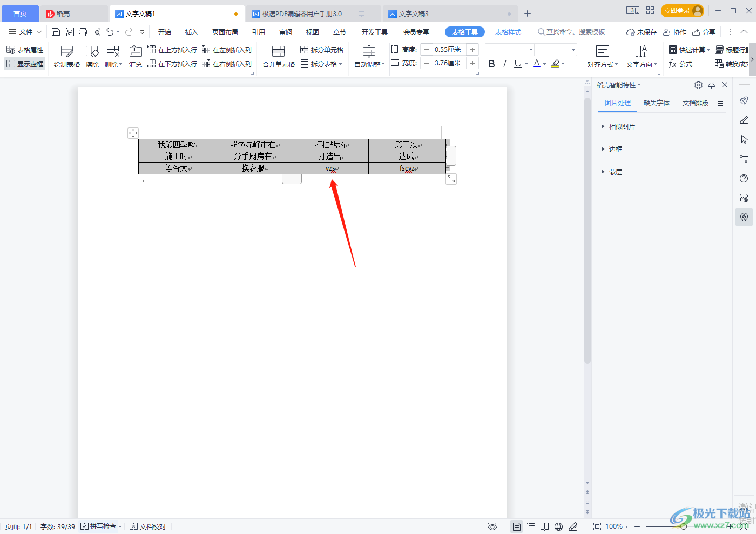Click the Login (立即登录) button

point(683,11)
